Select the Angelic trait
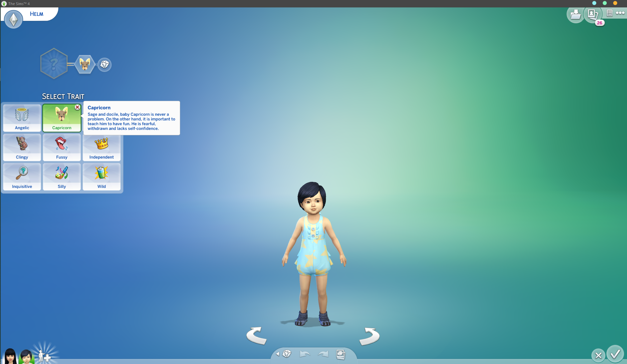Viewport: 627px width, 364px height. (22, 118)
